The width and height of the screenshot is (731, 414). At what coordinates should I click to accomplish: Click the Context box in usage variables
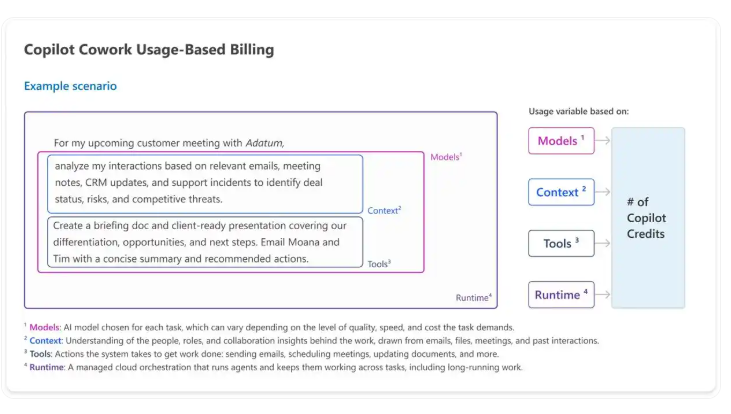pyautogui.click(x=561, y=192)
